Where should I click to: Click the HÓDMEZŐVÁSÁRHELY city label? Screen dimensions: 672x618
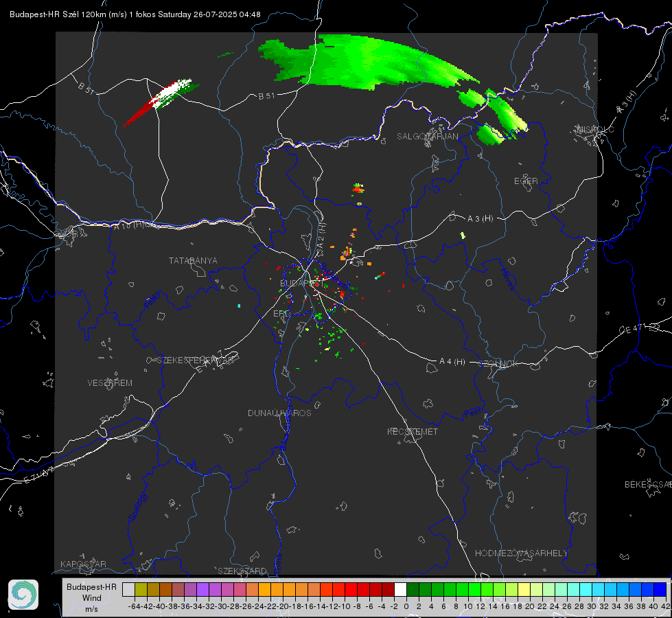521,553
